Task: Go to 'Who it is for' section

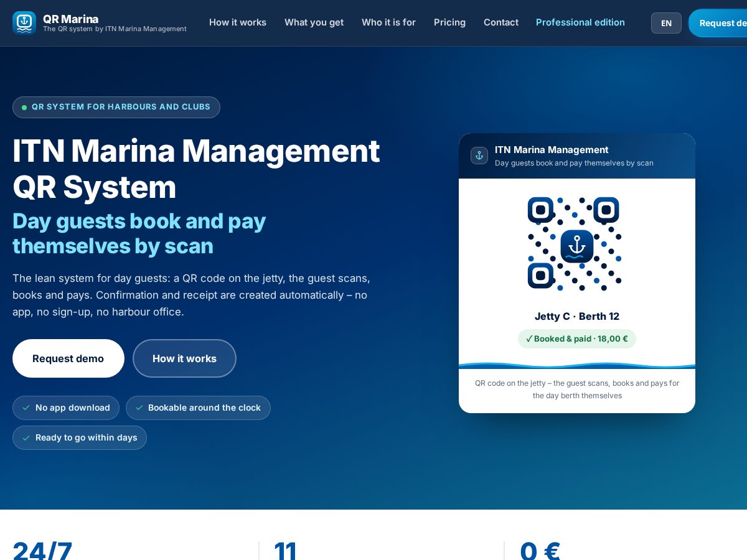Action: click(388, 22)
